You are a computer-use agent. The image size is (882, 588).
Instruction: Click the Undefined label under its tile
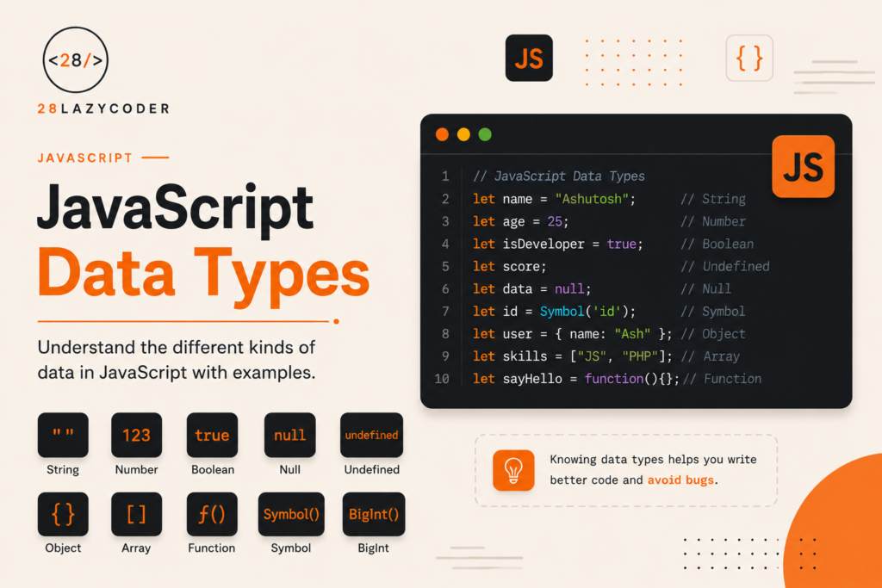pos(372,469)
